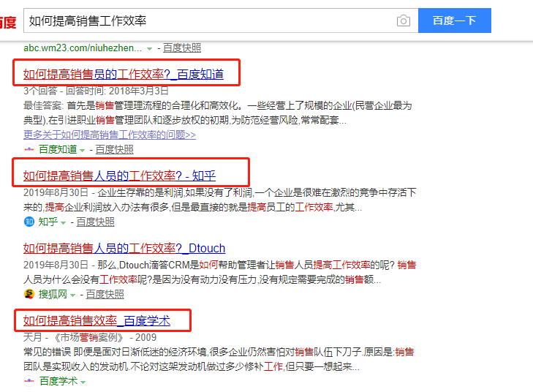Expand dropdown arrow beside 百度学术 source
The width and height of the screenshot is (533, 392).
tap(83, 382)
